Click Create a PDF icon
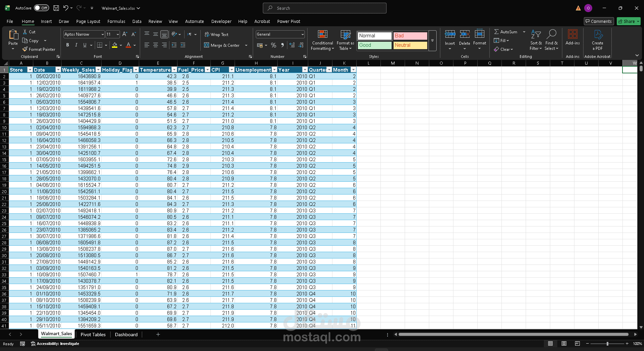Viewport: 644px width, 351px height. pos(598,34)
